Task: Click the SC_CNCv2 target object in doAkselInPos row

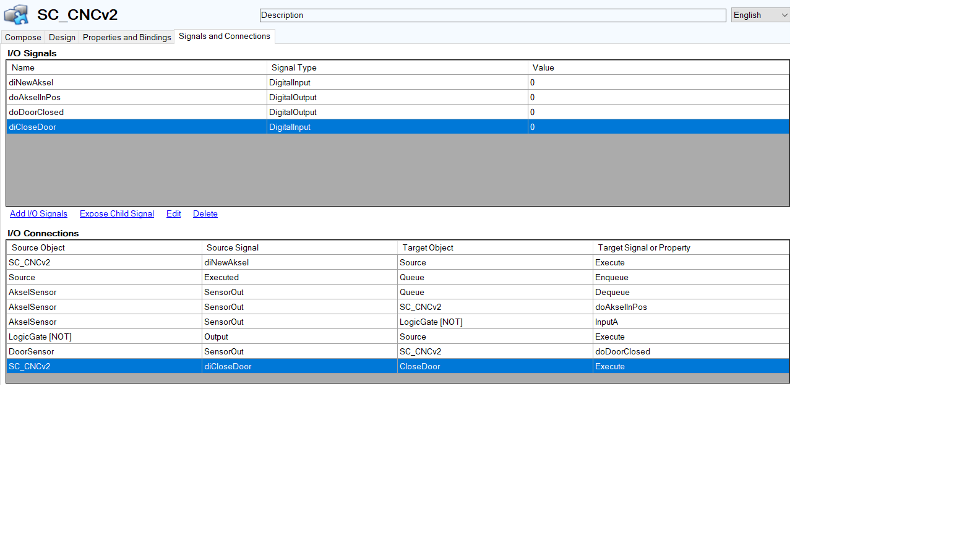Action: [495, 307]
